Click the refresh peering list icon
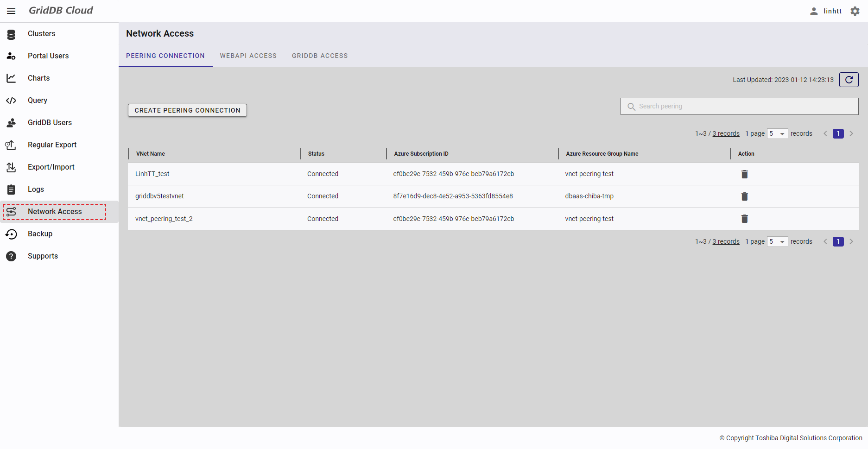This screenshot has width=868, height=449. (849, 80)
